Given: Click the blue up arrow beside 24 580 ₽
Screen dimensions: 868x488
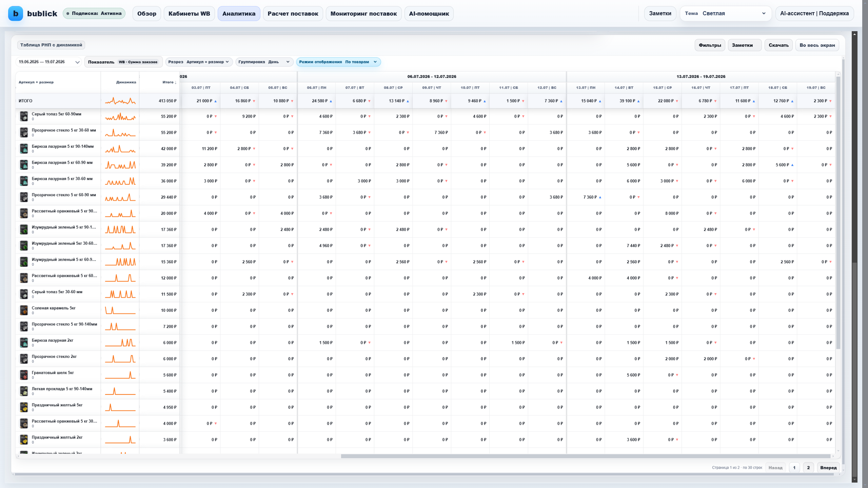Looking at the screenshot, I should (331, 101).
